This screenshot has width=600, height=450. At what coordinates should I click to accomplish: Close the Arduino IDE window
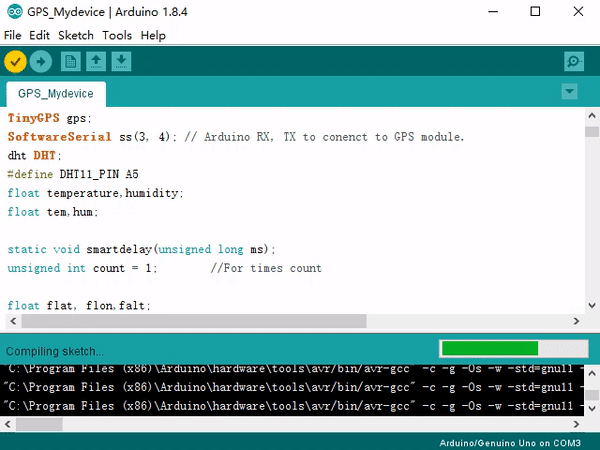pyautogui.click(x=578, y=11)
